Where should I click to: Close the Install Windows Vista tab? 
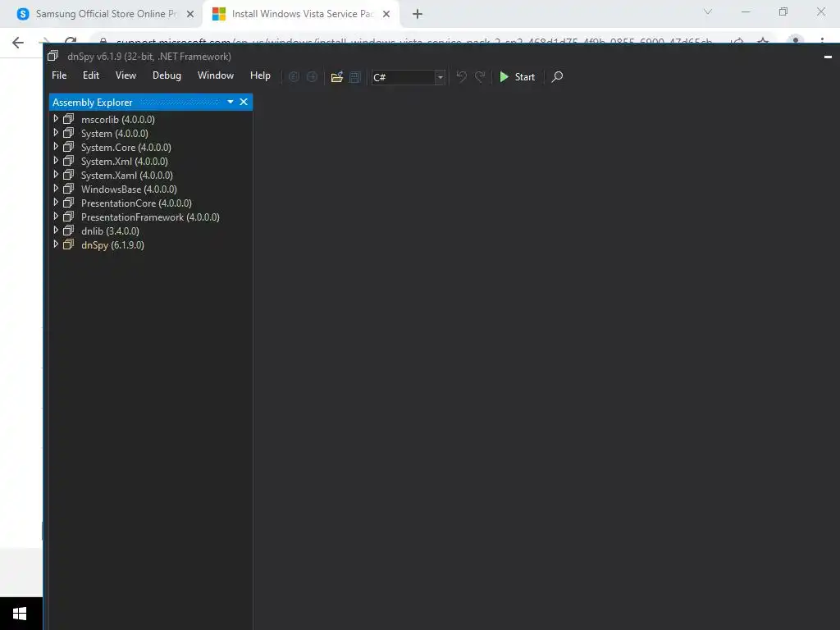[386, 14]
